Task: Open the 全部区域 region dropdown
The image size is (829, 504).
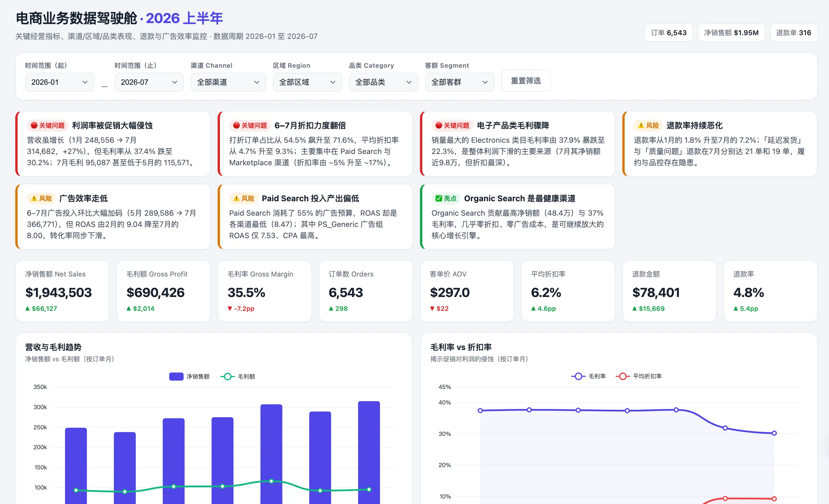Action: click(x=307, y=82)
